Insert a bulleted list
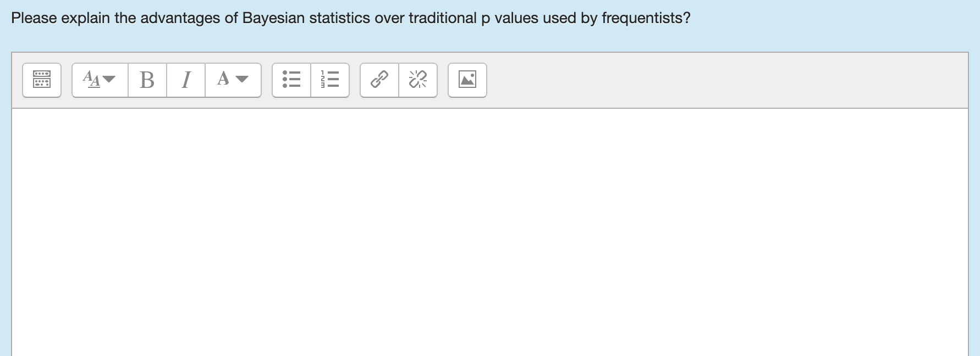This screenshot has width=980, height=356. (291, 80)
